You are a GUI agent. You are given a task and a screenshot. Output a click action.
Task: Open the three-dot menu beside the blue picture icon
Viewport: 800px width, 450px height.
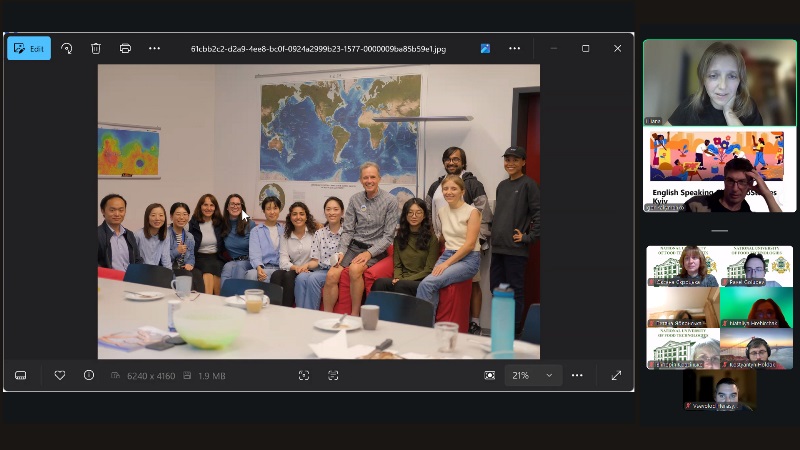(514, 48)
